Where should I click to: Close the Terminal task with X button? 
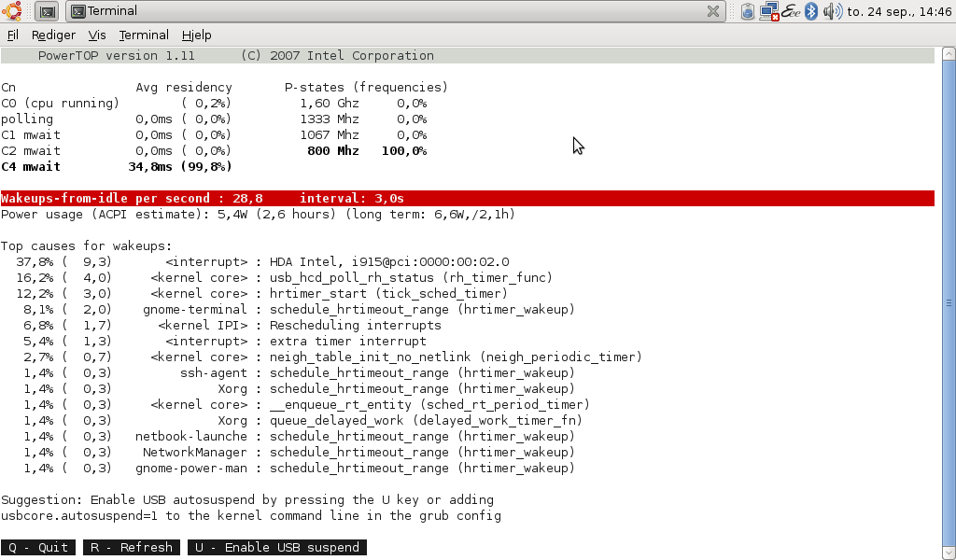coord(712,11)
